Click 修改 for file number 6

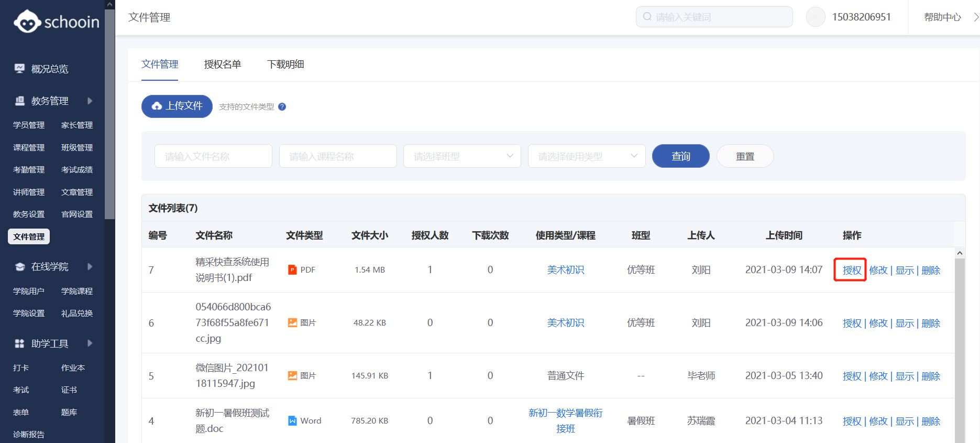(878, 323)
